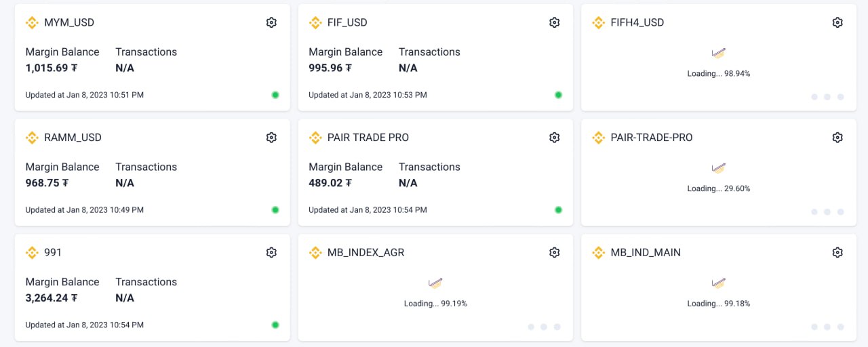Click placeholder dots on MB_INDEX_AGR card
Image resolution: width=868 pixels, height=347 pixels.
coord(544,327)
